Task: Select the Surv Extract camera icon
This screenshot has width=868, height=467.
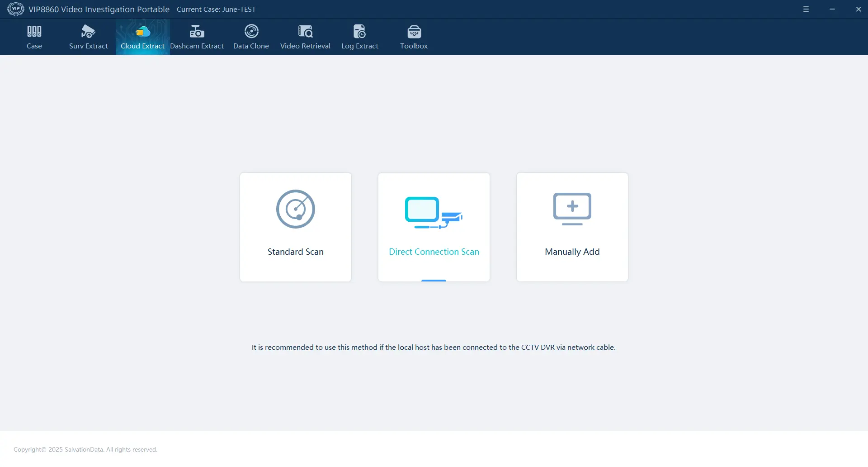Action: pyautogui.click(x=88, y=32)
